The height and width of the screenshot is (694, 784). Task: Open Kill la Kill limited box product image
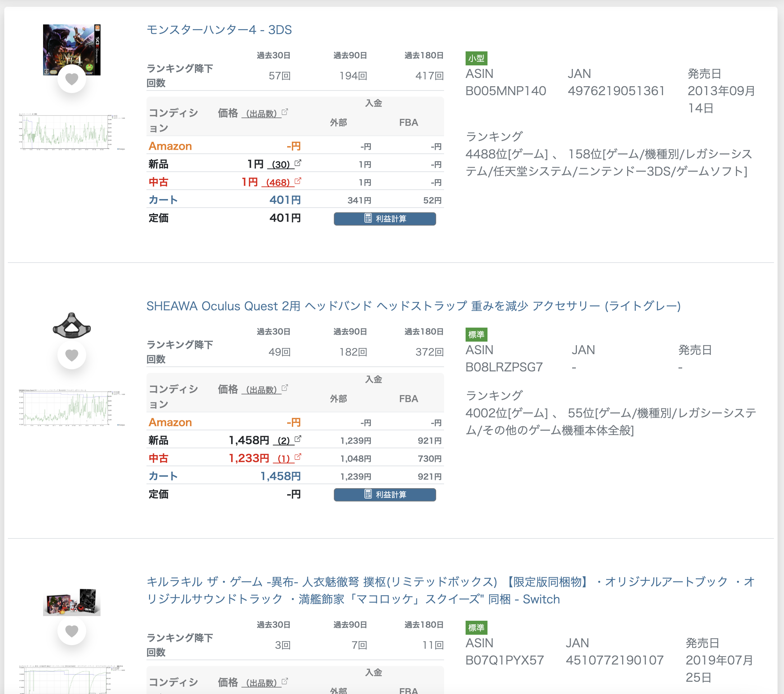tap(72, 602)
